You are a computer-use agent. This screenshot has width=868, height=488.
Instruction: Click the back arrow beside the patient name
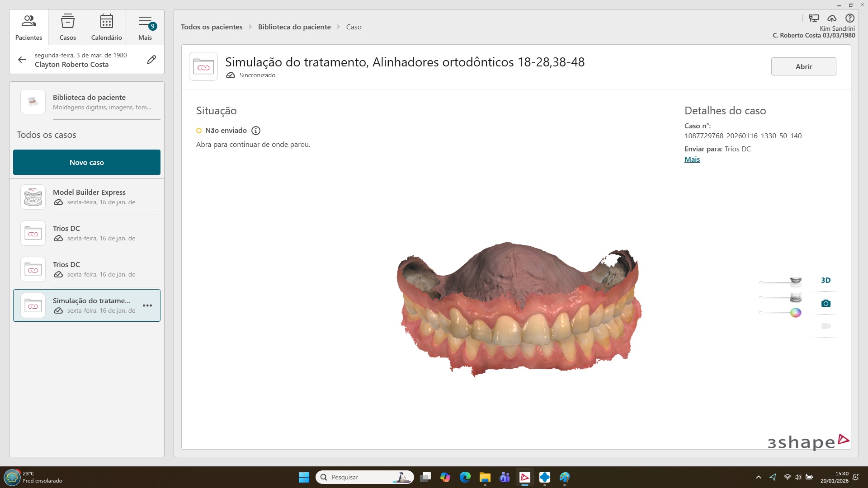[x=22, y=60]
